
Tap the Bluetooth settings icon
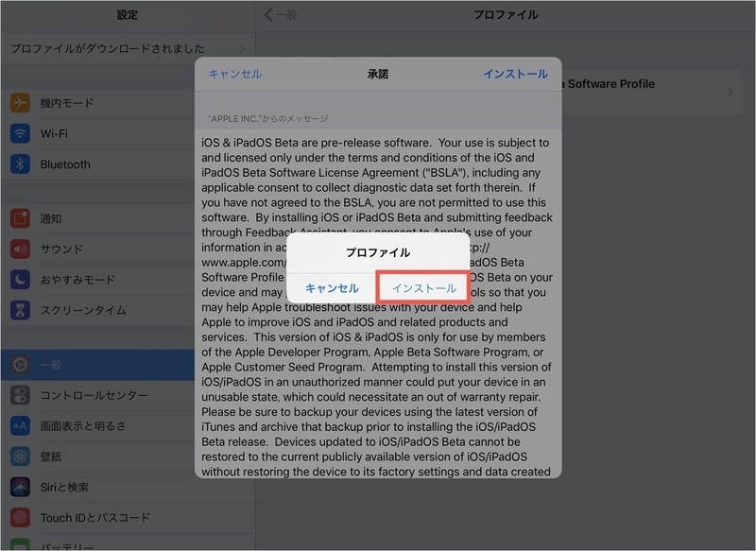coord(20,164)
